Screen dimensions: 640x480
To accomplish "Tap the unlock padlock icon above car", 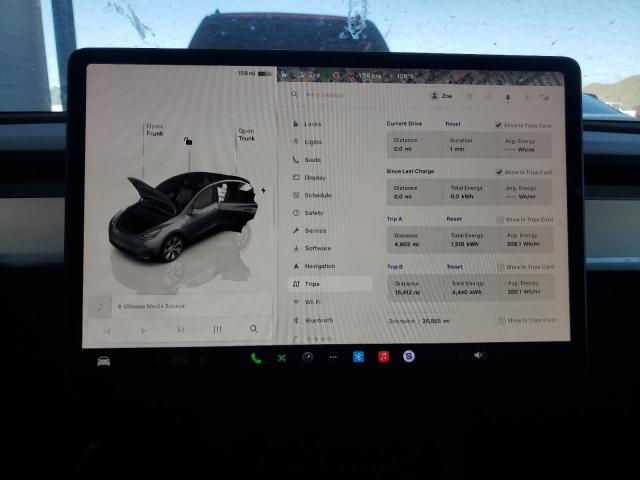I will [x=188, y=141].
